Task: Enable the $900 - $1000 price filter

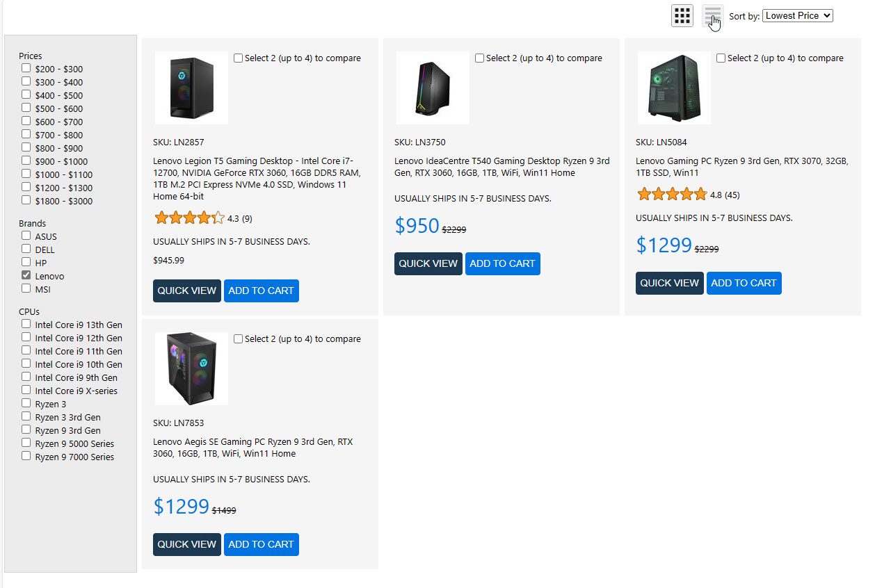Action: (x=26, y=161)
